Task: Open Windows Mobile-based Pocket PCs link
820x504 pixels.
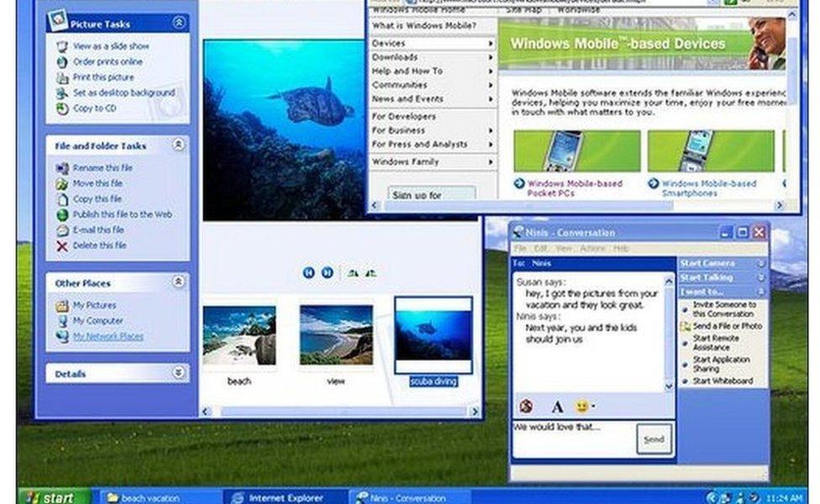Action: coord(575,188)
